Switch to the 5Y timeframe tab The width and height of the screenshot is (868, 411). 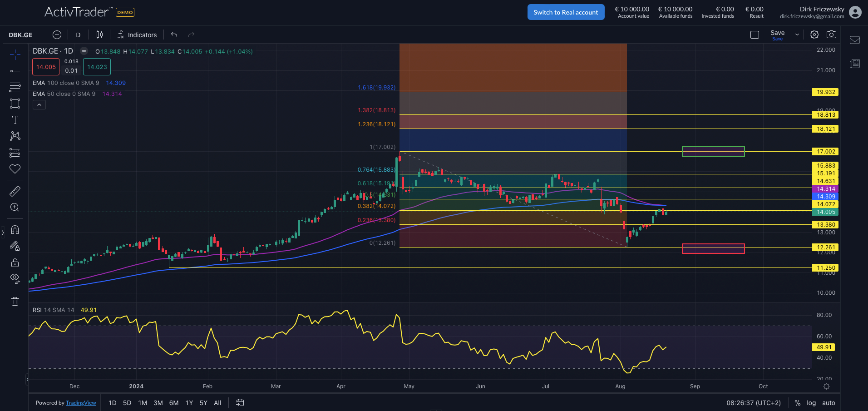[203, 403]
